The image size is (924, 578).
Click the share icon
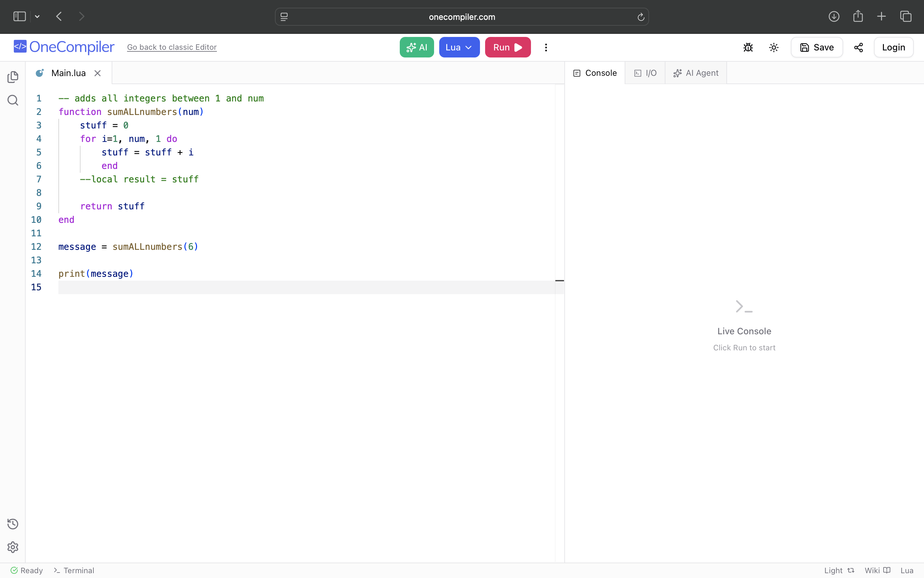[x=858, y=48]
